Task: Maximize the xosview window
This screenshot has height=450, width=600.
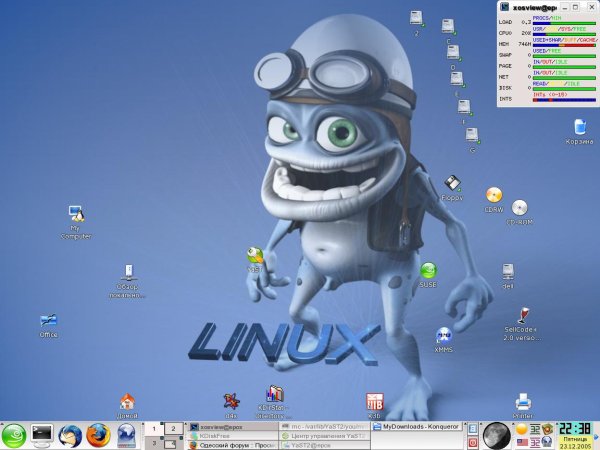Action: [576, 7]
